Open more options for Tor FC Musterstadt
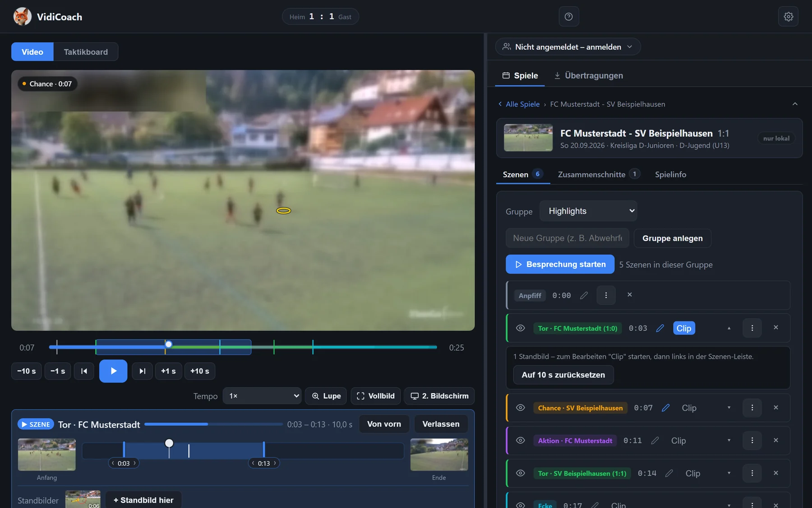This screenshot has width=812, height=508. (752, 328)
